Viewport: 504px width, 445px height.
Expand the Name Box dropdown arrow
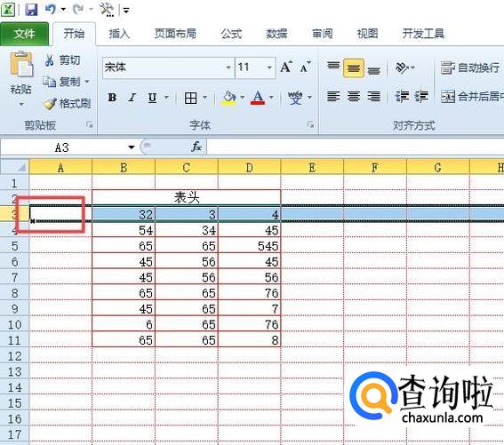[132, 147]
